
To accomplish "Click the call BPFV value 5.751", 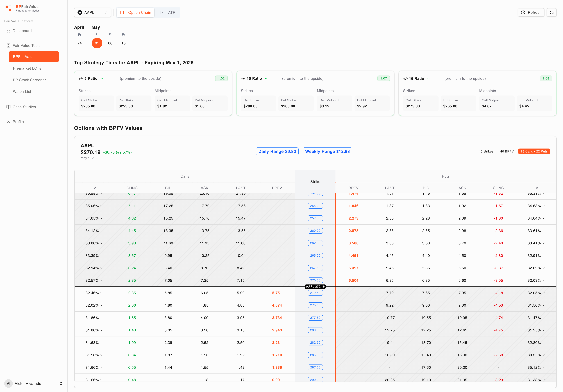I will point(277,293).
